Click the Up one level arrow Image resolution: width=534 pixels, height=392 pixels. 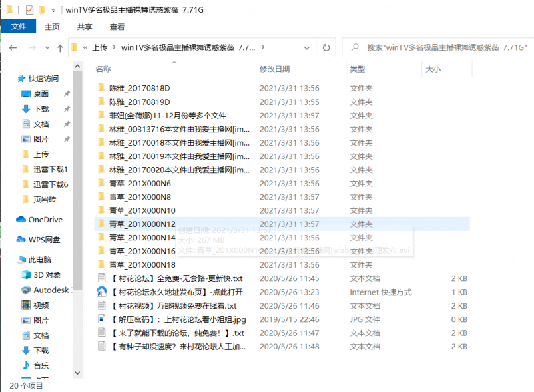point(60,48)
